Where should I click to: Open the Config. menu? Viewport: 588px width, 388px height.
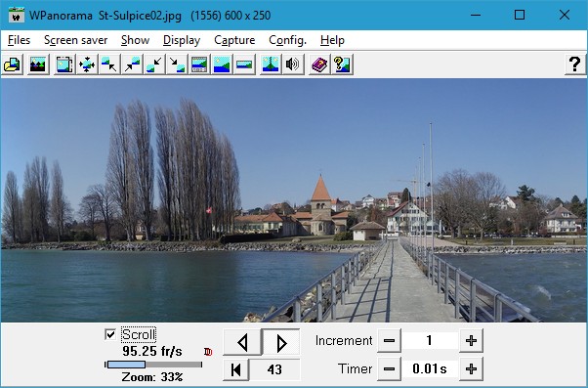287,40
